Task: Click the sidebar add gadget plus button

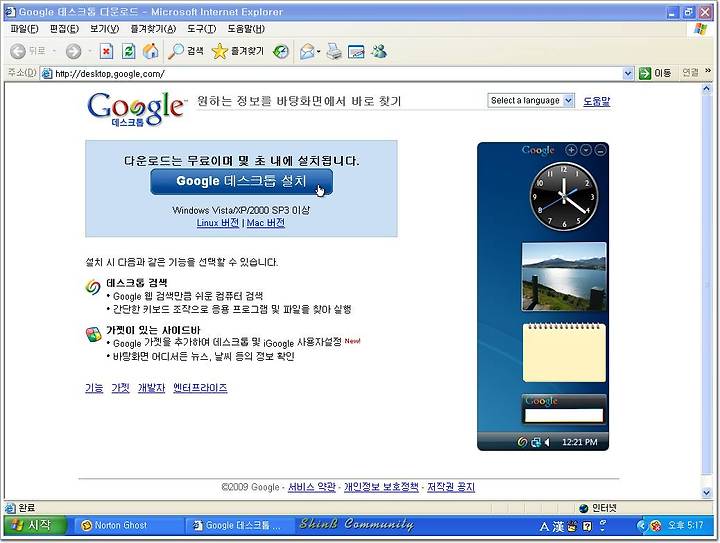Action: pos(571,150)
